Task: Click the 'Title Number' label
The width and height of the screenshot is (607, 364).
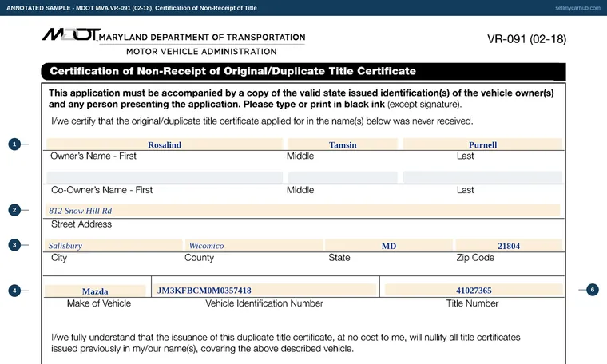Action: pyautogui.click(x=472, y=303)
